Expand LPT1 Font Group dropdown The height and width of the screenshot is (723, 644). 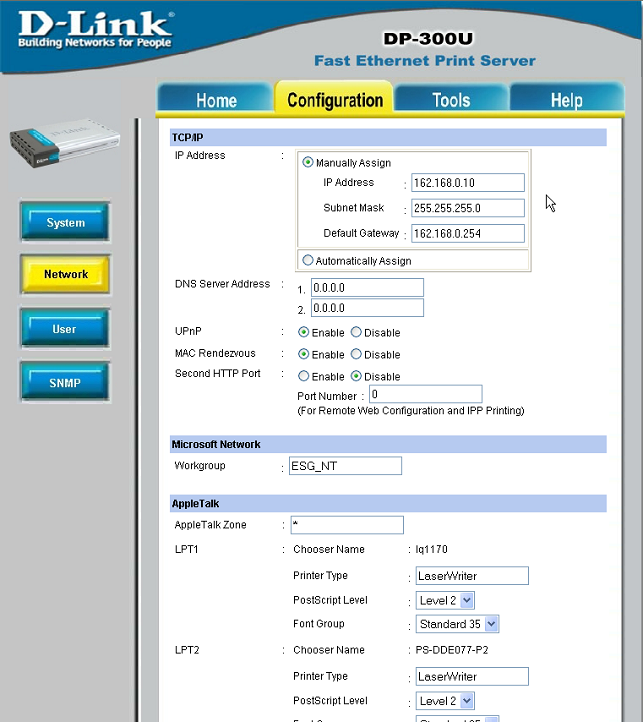[457, 625]
